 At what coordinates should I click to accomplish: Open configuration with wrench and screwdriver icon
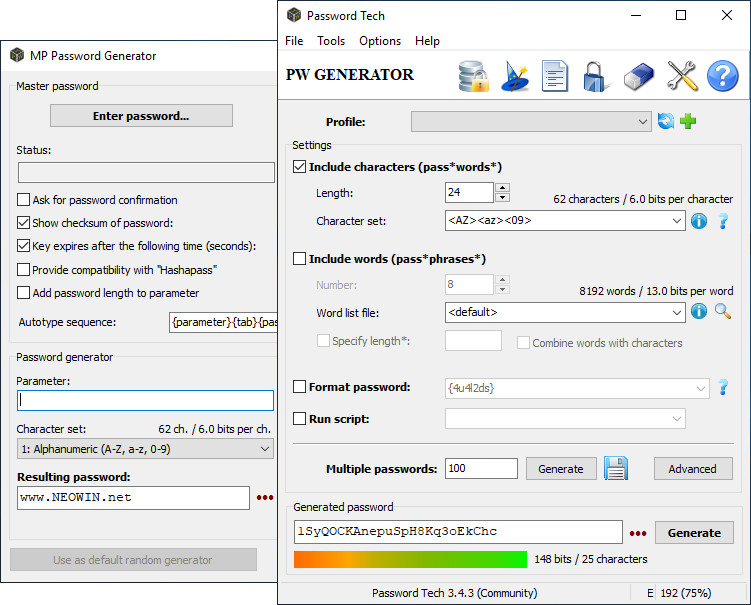(x=681, y=76)
